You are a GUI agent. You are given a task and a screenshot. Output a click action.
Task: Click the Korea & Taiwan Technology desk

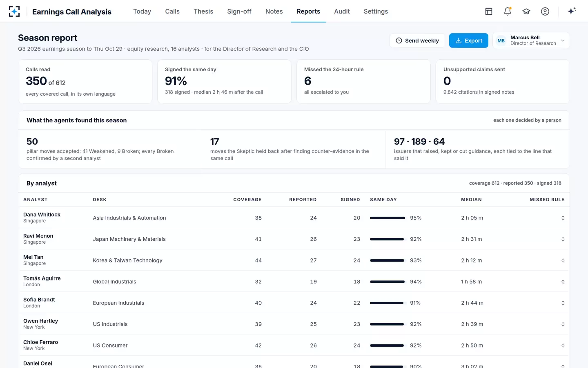(127, 260)
